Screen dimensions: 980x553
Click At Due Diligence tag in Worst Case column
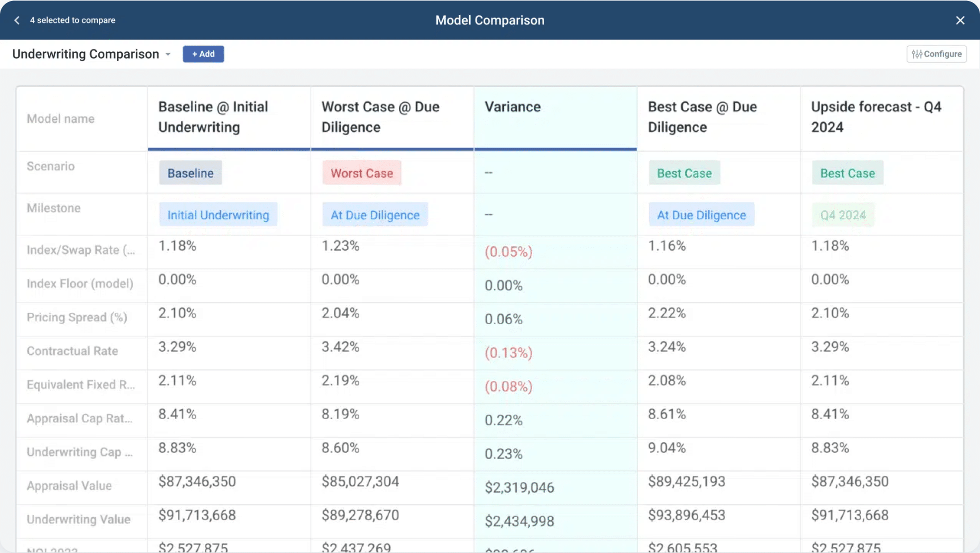(x=375, y=215)
